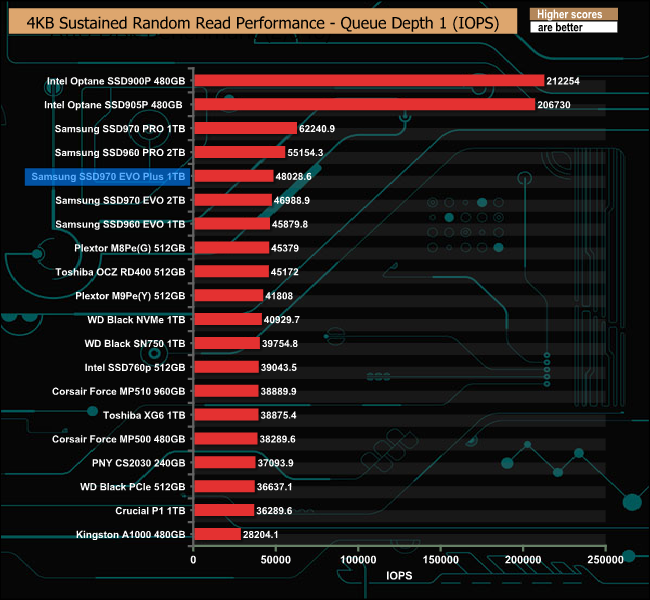Click the 36637.1 value label
Image resolution: width=650 pixels, height=600 pixels.
click(x=274, y=487)
